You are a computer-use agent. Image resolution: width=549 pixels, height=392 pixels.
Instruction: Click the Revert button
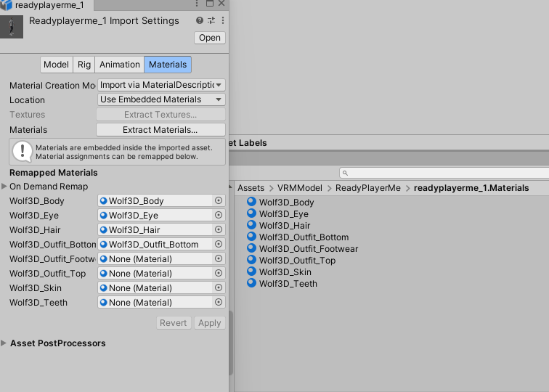pos(174,323)
